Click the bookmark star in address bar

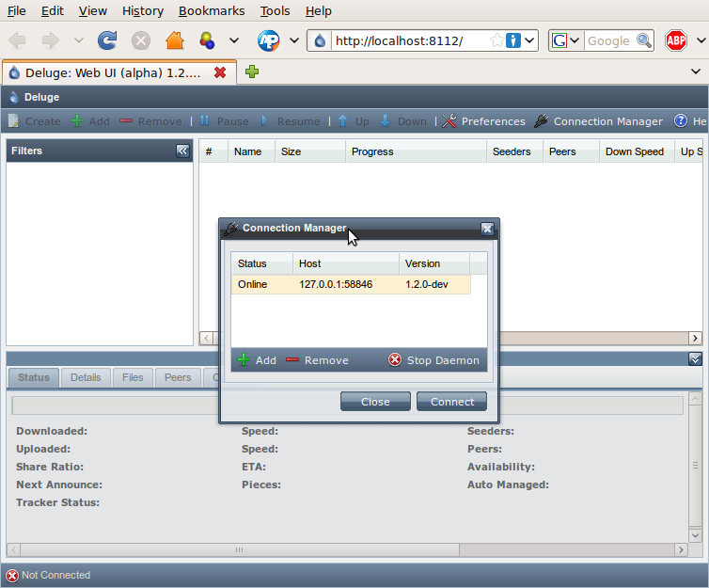496,40
